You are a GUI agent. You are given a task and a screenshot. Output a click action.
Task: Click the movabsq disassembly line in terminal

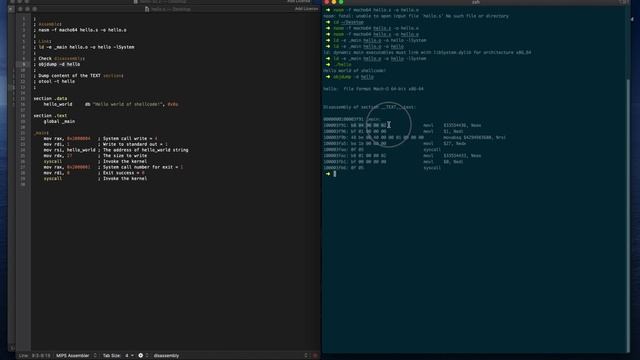(414, 138)
